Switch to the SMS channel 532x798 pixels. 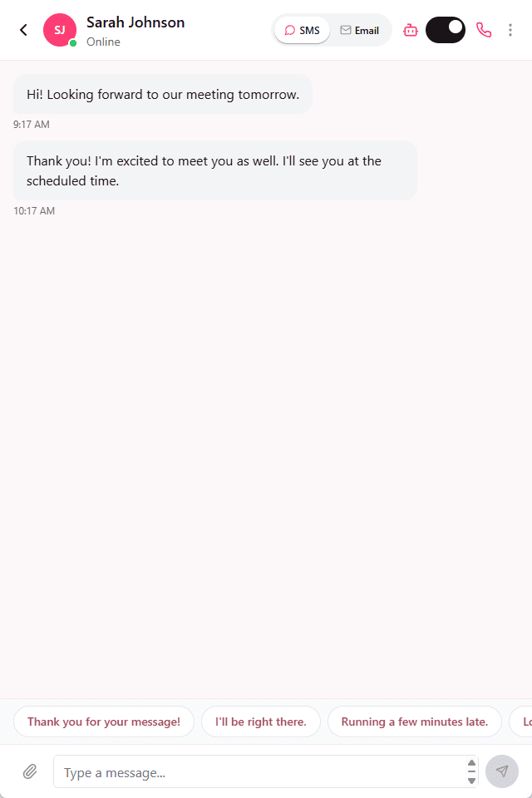click(303, 31)
